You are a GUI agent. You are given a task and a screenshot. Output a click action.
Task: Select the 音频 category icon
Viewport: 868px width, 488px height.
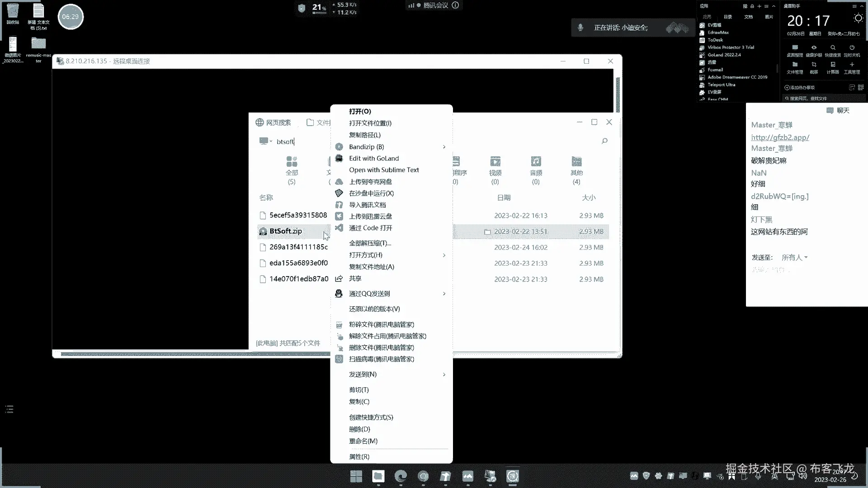pyautogui.click(x=536, y=162)
